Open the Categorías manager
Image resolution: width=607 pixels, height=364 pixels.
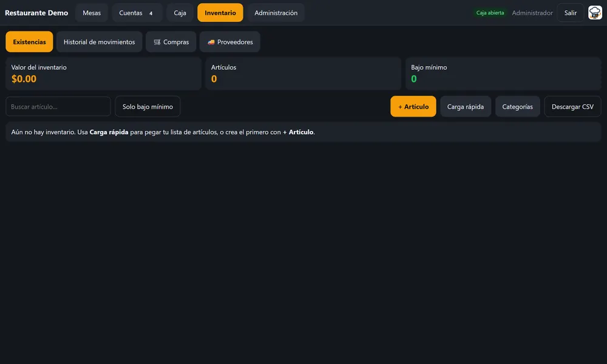point(518,106)
